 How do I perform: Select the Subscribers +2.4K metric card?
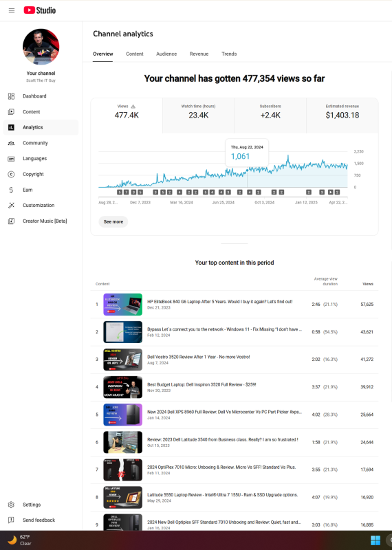point(270,115)
